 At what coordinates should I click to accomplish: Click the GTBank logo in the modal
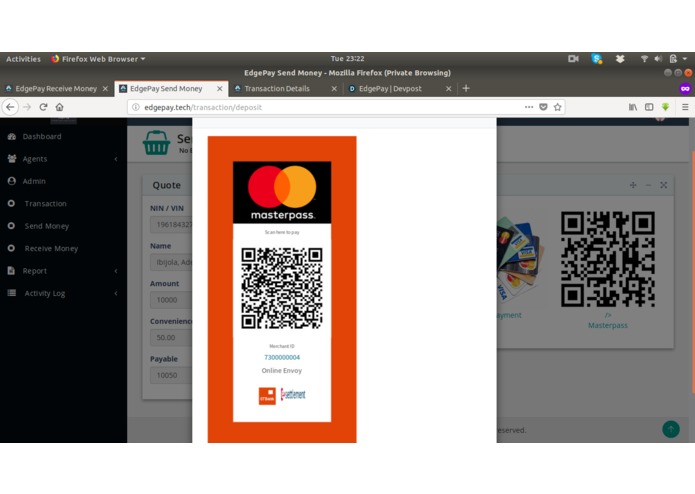(267, 396)
